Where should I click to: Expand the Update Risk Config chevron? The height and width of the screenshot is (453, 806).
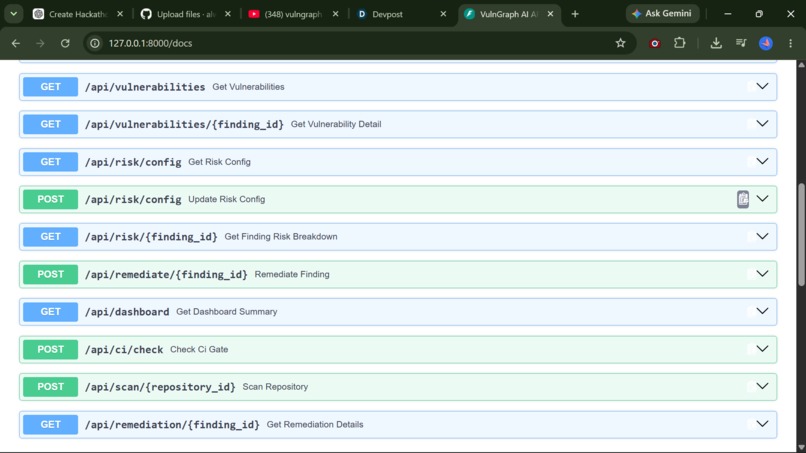pos(762,199)
